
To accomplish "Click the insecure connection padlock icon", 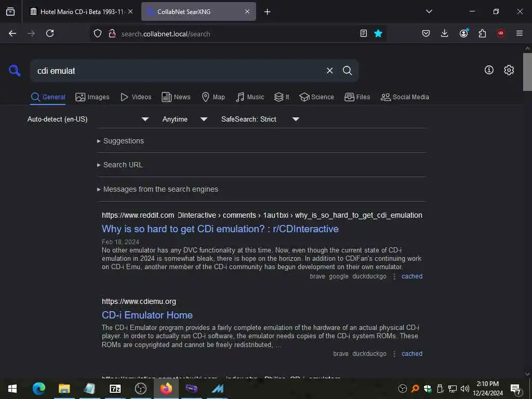I will tap(112, 33).
